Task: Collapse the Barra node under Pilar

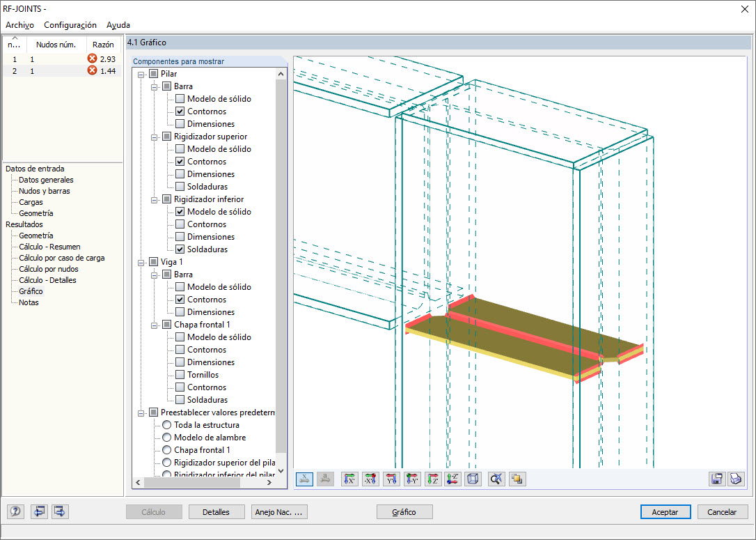Action: pos(155,87)
